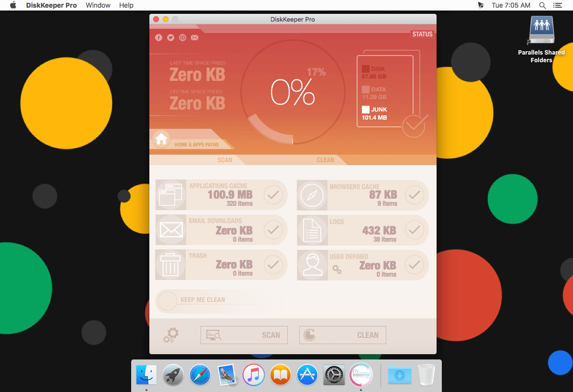
Task: Click the email envelope icon in header
Action: coord(195,38)
